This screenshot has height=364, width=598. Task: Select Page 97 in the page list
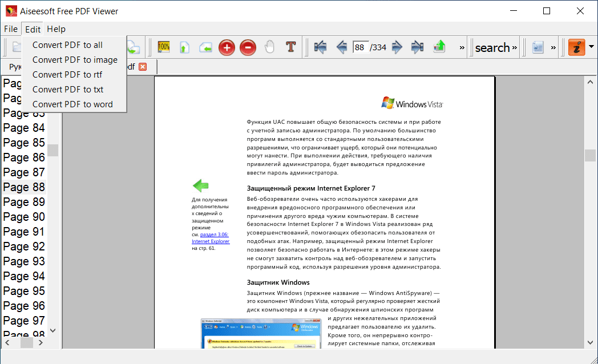[x=24, y=321]
